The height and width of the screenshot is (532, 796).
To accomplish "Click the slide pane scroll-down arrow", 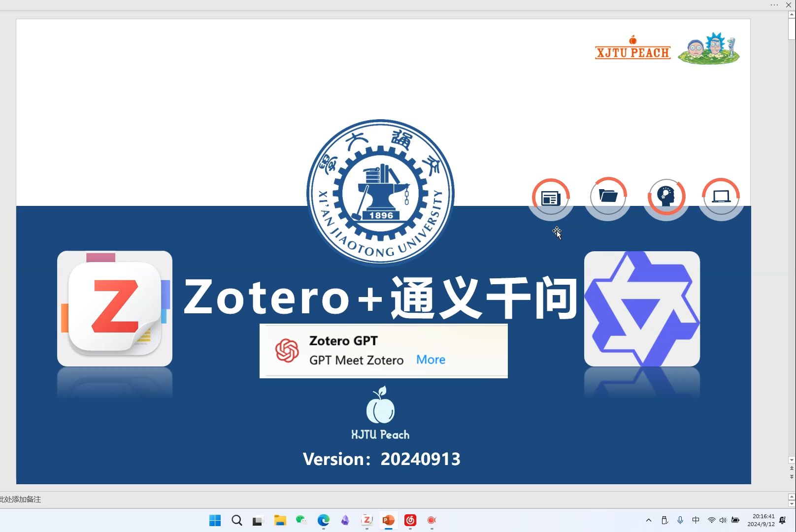I will (x=792, y=460).
